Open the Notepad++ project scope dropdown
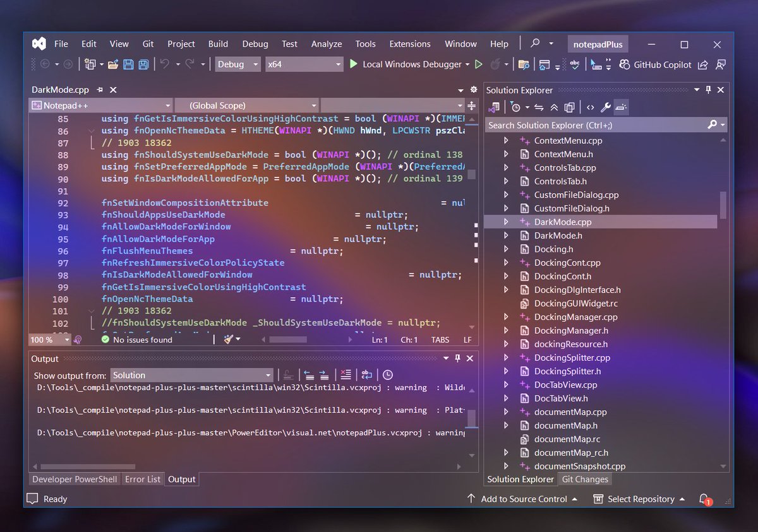758x532 pixels. 101,105
